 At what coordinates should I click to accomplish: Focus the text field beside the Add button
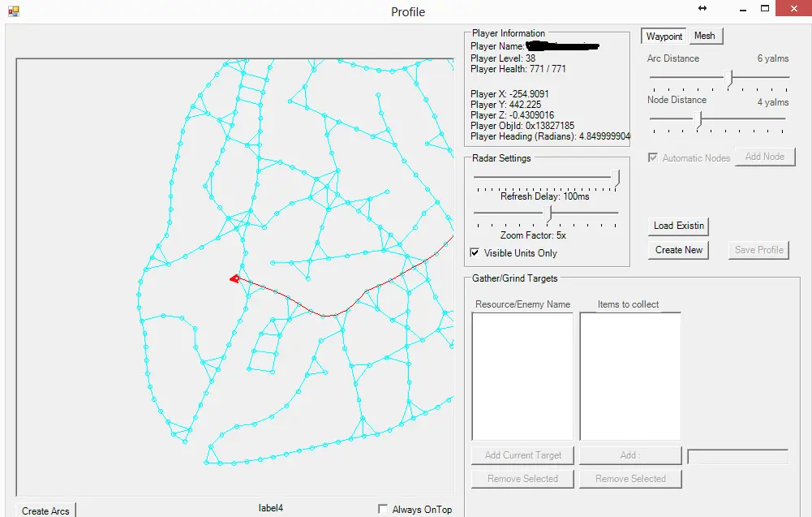pyautogui.click(x=737, y=457)
